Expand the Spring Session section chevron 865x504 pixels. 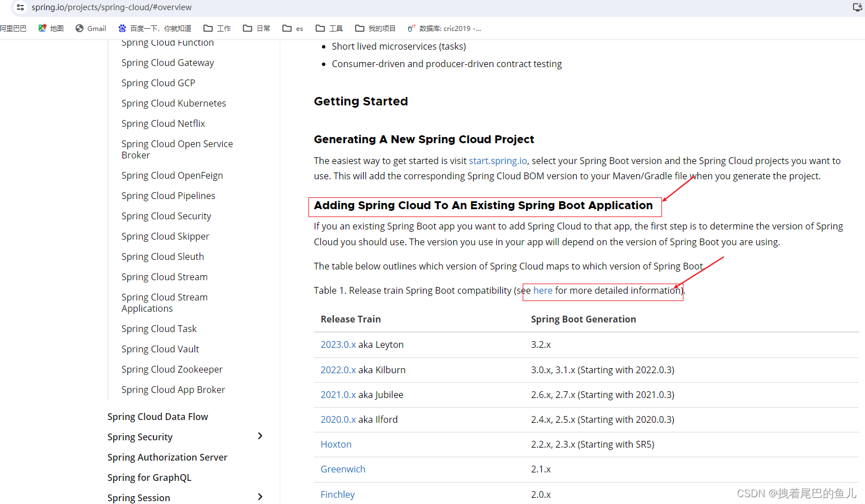tap(260, 497)
